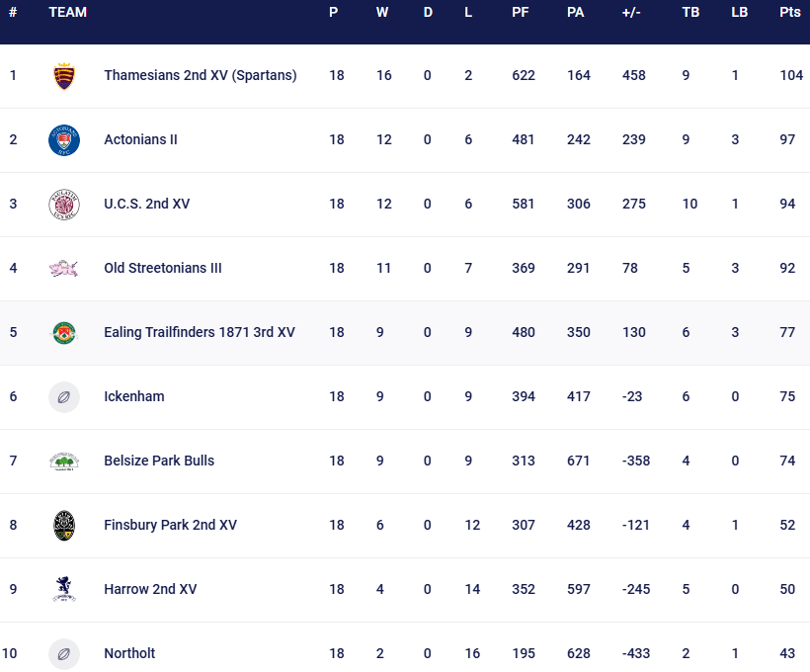The image size is (810, 672).
Task: Click the TEAM column header
Action: (67, 12)
